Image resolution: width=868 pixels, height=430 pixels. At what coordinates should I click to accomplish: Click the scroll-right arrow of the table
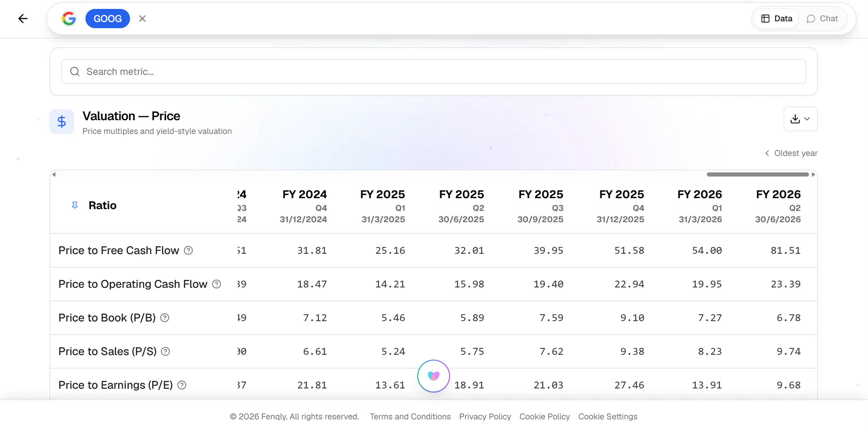[813, 174]
